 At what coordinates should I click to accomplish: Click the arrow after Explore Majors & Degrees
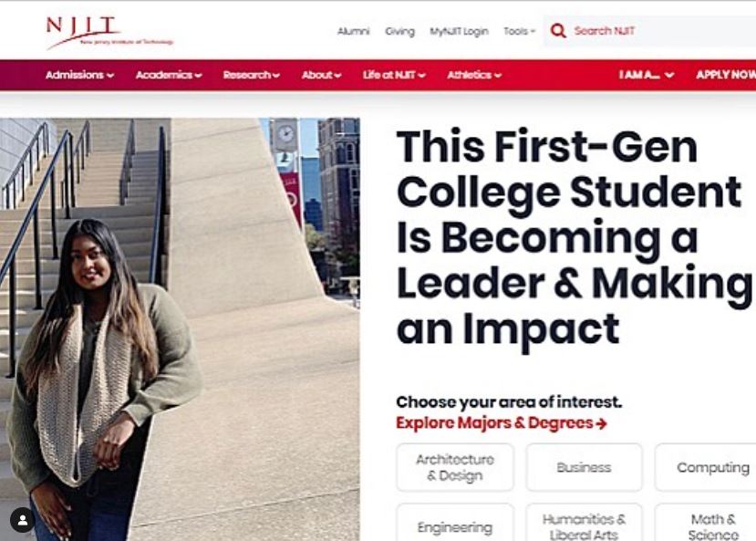click(x=601, y=424)
